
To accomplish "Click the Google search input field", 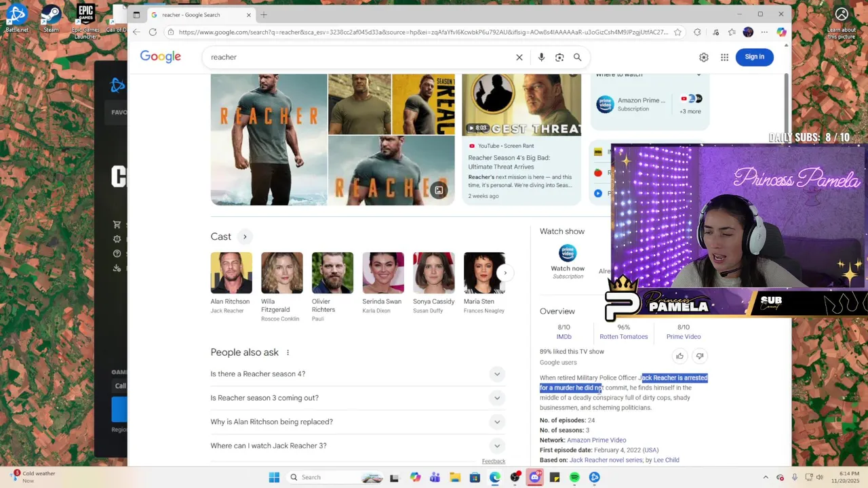I will click(359, 58).
